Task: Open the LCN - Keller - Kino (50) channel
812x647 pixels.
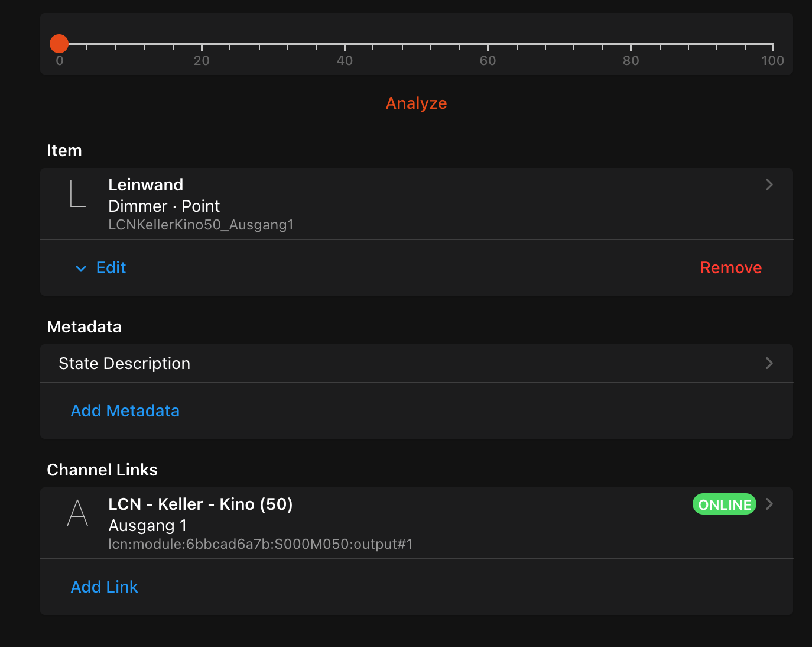Action: pos(200,504)
